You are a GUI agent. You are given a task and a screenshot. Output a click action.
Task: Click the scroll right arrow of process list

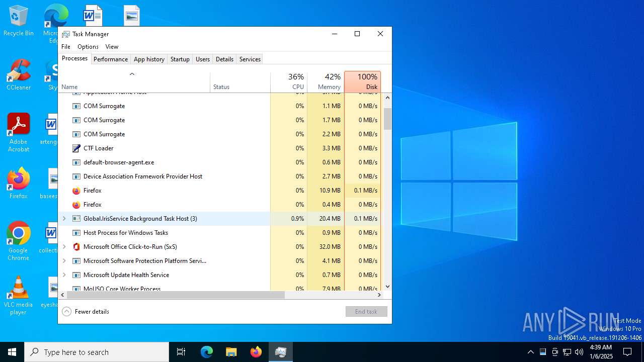pos(379,295)
